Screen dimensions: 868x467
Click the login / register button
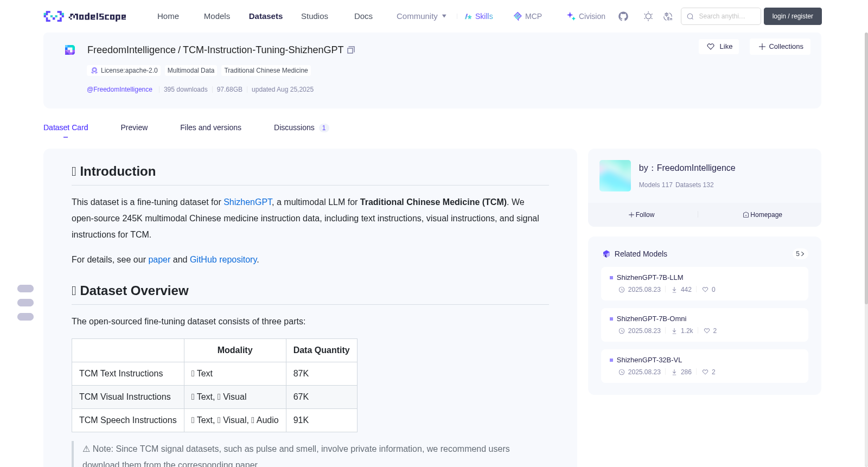(793, 16)
